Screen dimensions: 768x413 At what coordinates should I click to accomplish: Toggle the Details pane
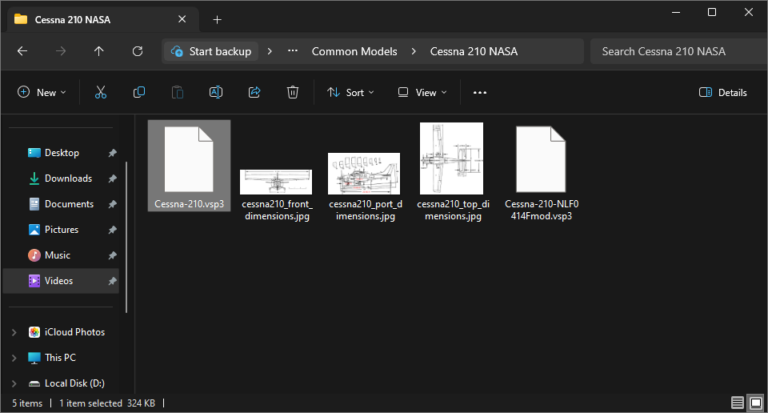tap(723, 92)
